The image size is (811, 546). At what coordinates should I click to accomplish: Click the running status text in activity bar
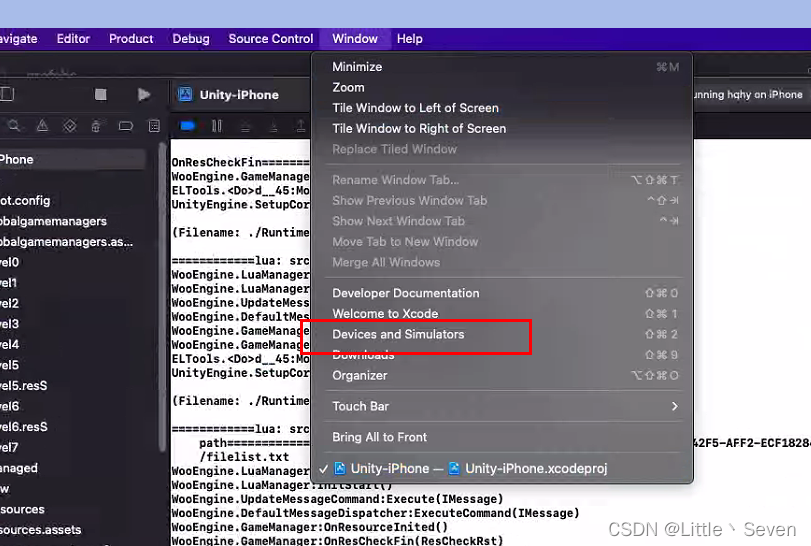click(x=748, y=94)
